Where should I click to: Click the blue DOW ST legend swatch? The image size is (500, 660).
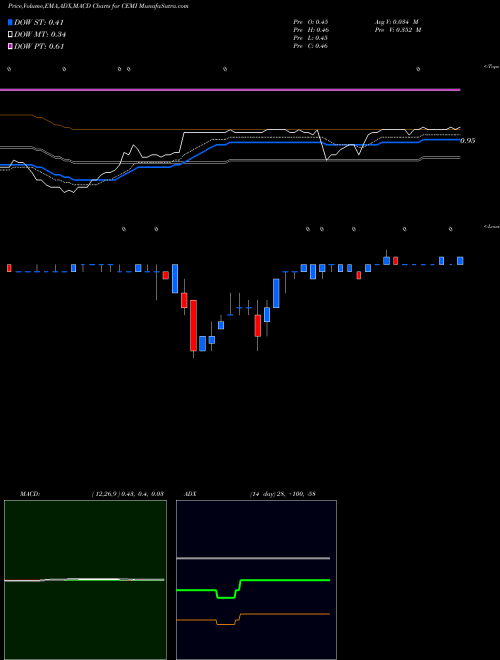(10, 23)
